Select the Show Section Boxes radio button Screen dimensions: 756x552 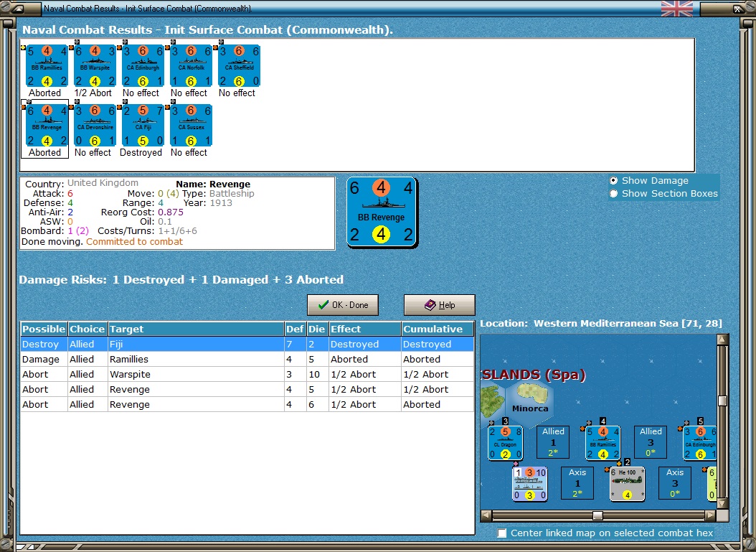tap(613, 194)
